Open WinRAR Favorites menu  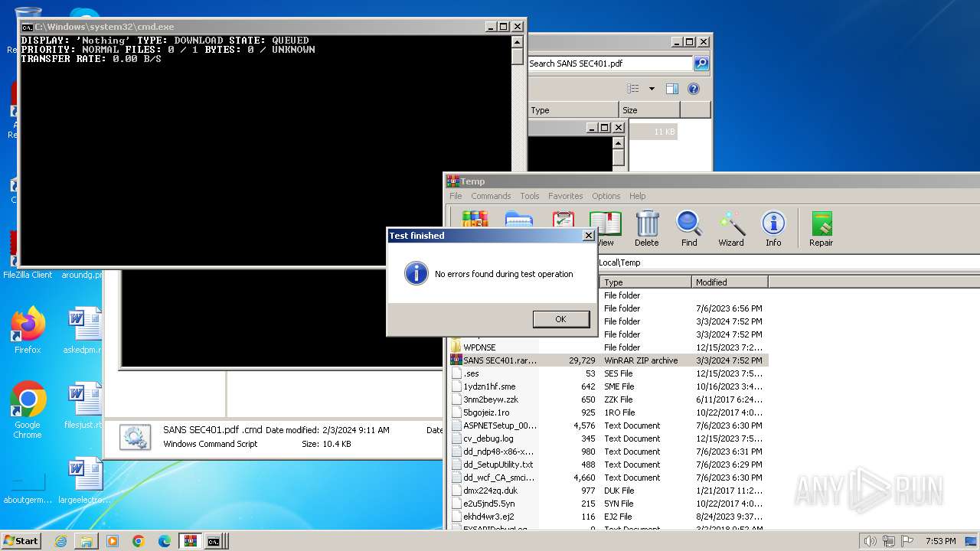coord(566,196)
